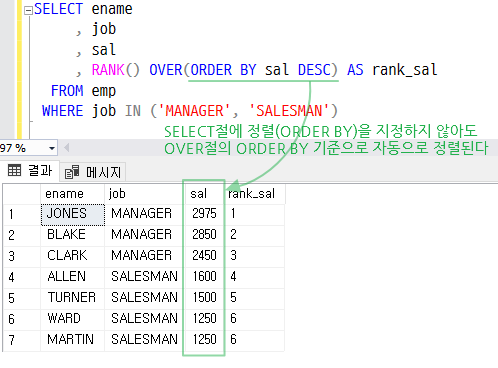Click the salary value 2850
498x368 pixels.
[204, 235]
